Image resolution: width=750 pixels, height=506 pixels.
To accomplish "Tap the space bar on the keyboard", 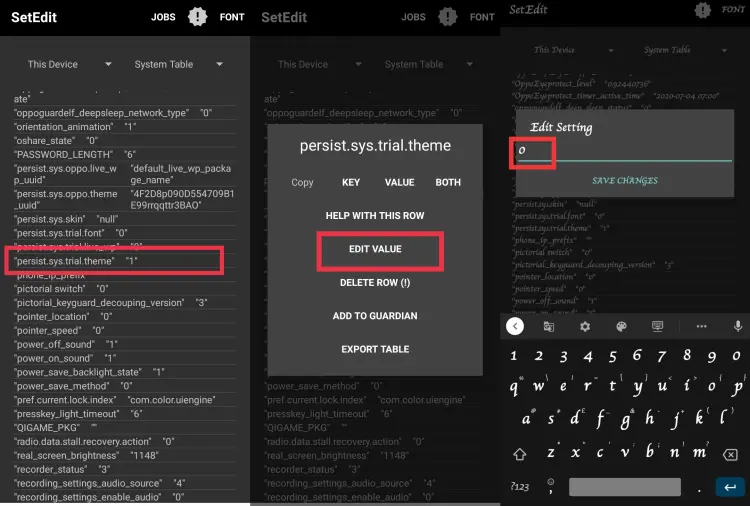I will point(625,487).
